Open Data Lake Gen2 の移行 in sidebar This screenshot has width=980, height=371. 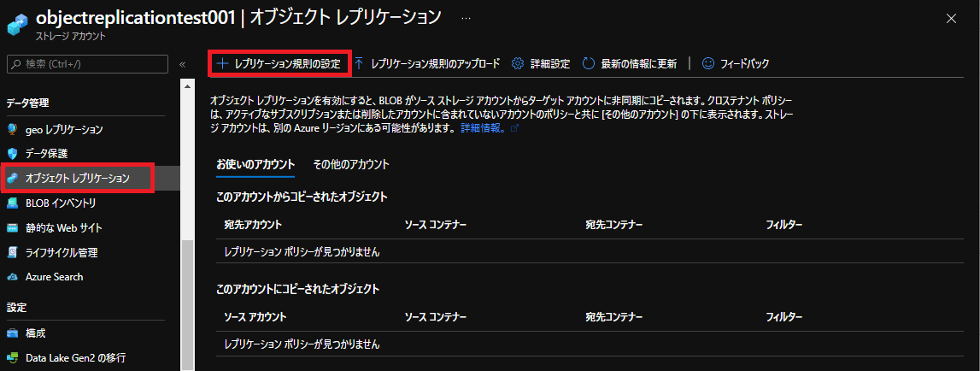[x=76, y=358]
